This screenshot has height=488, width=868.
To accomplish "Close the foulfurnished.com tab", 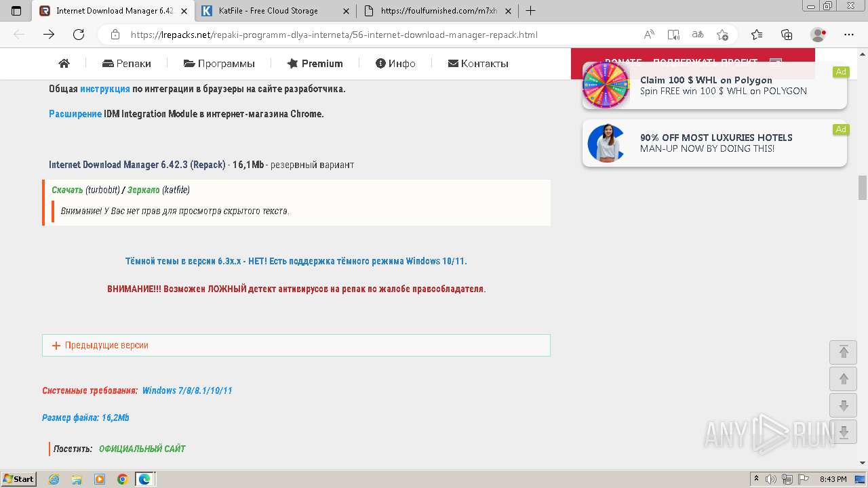I will [509, 11].
